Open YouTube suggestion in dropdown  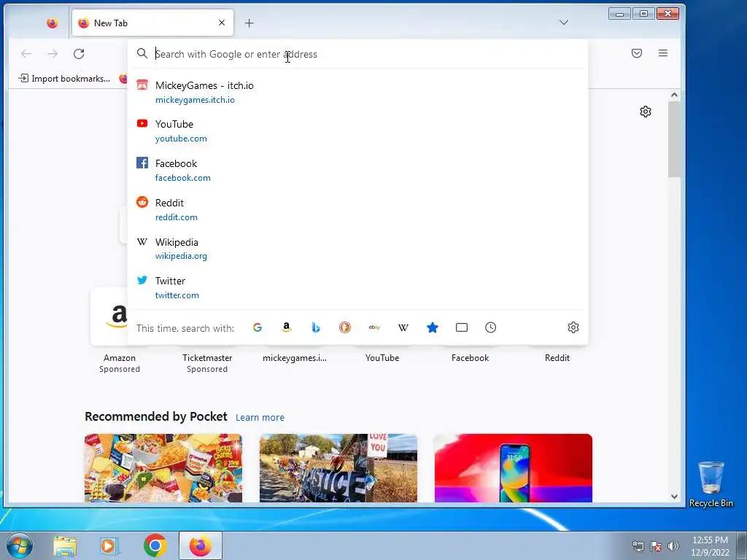pos(357,131)
